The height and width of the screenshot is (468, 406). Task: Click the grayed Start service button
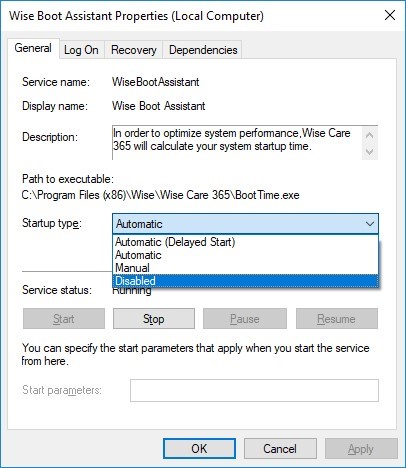[x=64, y=319]
